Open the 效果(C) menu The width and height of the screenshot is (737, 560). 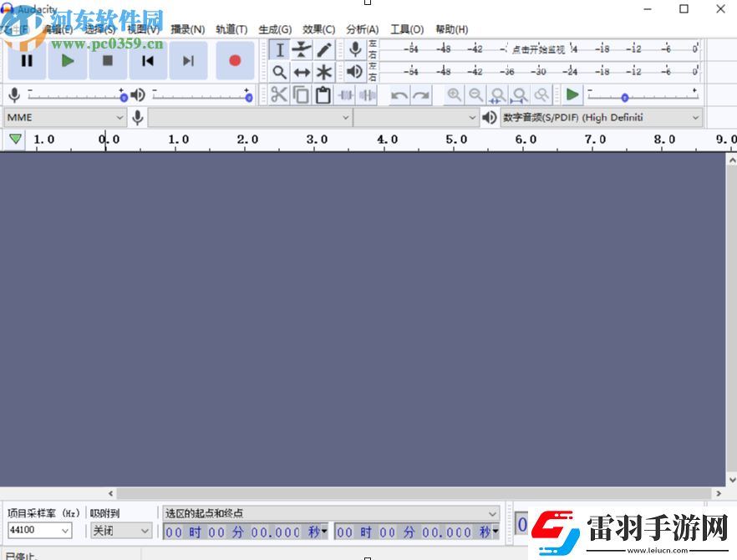(318, 29)
